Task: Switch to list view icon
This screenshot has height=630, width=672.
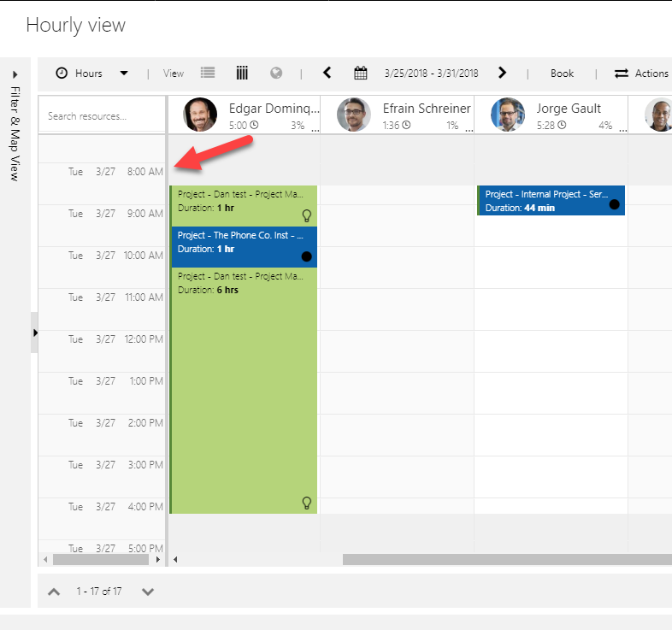Action: pyautogui.click(x=208, y=74)
